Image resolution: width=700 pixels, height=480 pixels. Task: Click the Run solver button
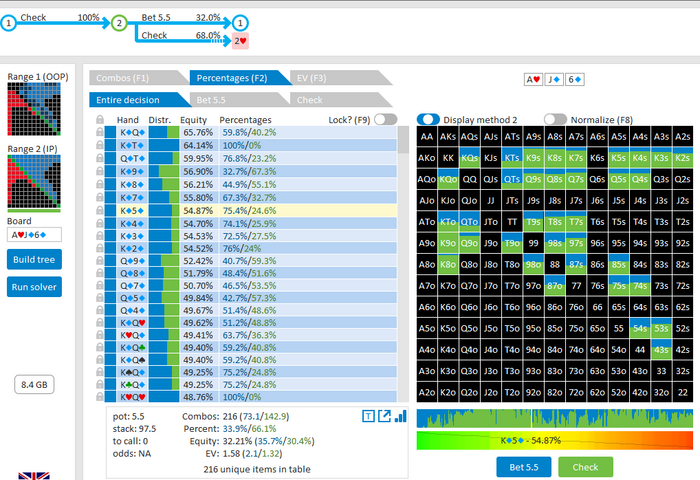pos(34,287)
